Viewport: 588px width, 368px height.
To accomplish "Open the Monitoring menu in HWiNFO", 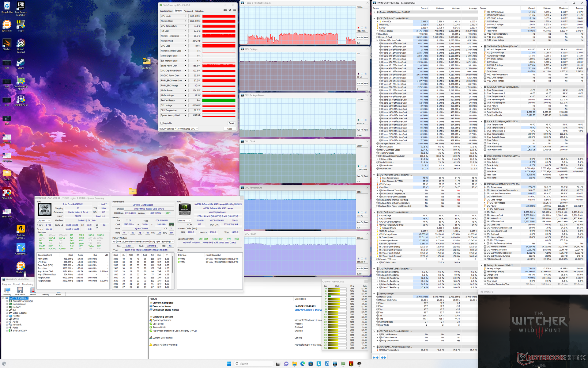I will (x=28, y=284).
